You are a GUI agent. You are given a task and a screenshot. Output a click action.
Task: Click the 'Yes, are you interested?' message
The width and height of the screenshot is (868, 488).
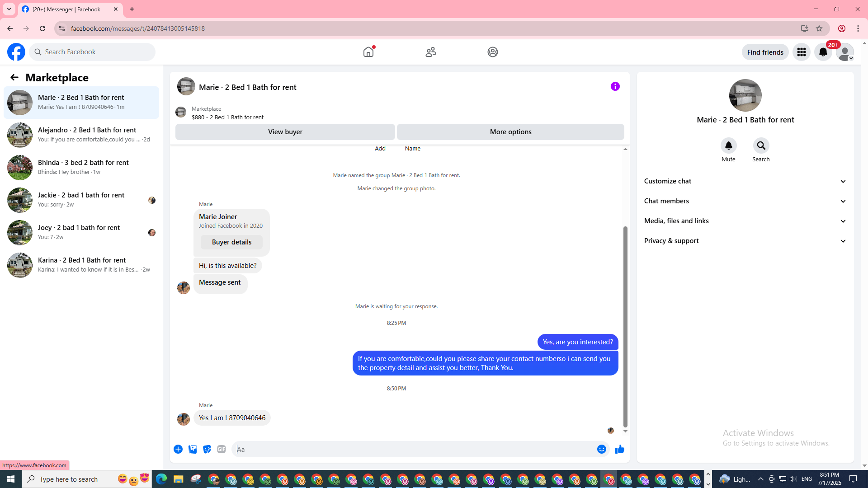tap(578, 342)
